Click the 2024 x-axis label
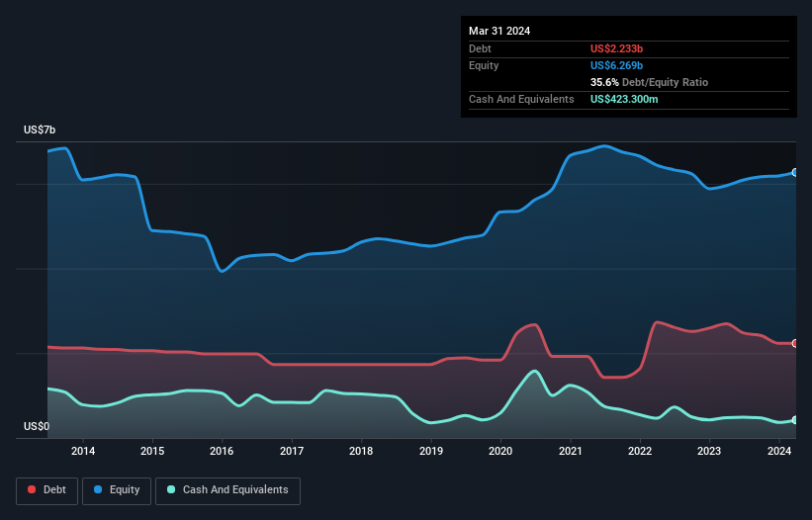 point(778,451)
